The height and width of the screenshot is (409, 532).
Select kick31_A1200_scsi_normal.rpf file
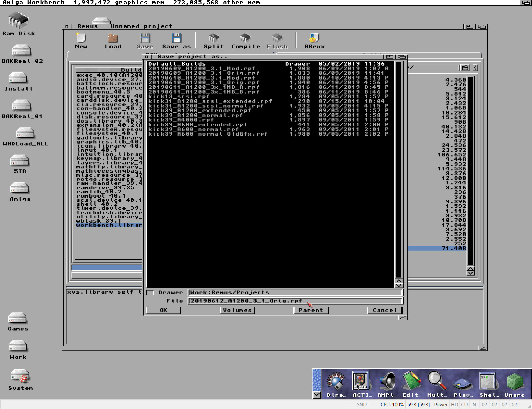pos(270,105)
